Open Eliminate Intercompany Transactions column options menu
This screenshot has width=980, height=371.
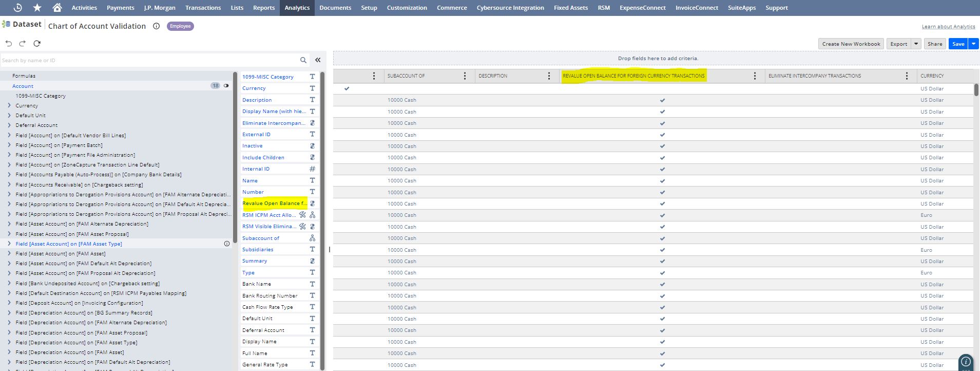tap(907, 76)
